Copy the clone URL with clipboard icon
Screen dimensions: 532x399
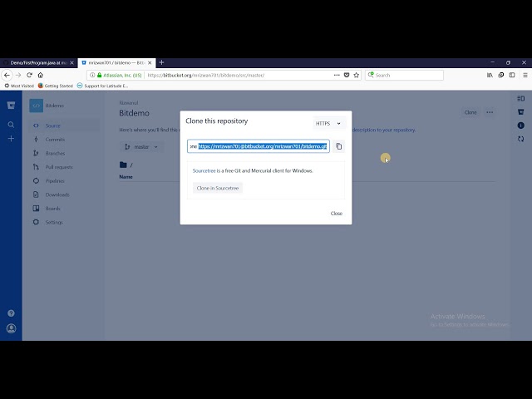click(338, 146)
